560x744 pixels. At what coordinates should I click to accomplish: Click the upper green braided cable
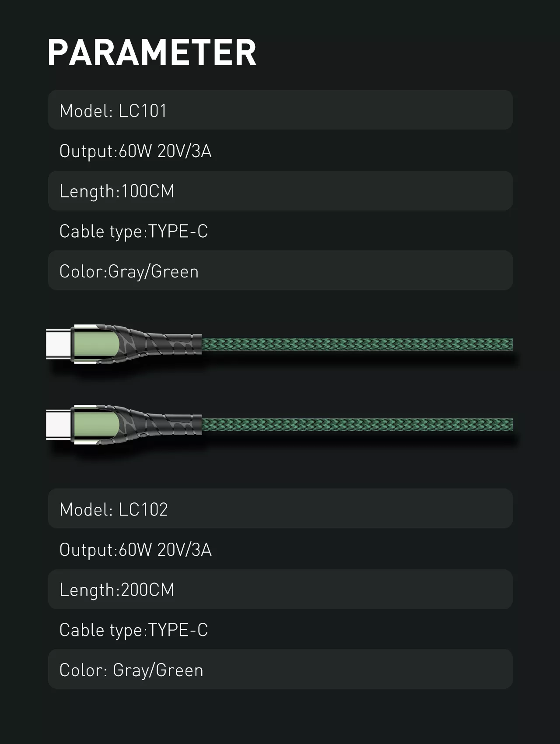[357, 344]
